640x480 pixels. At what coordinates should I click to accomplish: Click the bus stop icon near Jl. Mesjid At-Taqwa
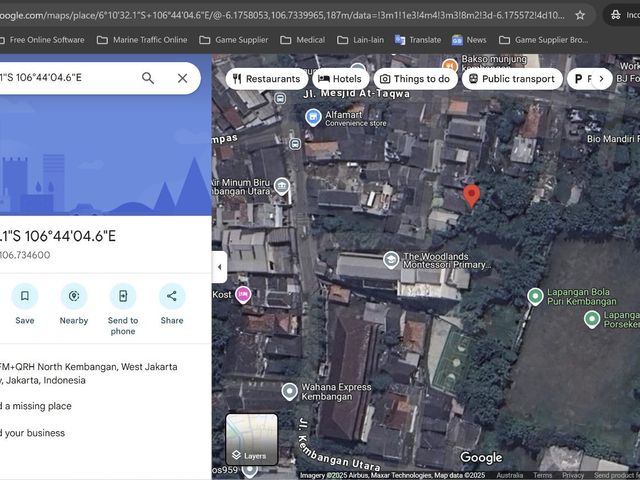pyautogui.click(x=280, y=98)
